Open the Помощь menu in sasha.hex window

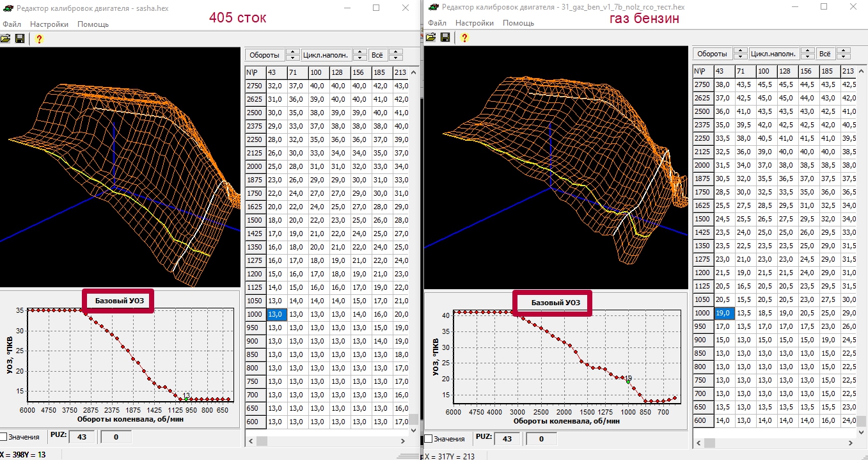[93, 24]
